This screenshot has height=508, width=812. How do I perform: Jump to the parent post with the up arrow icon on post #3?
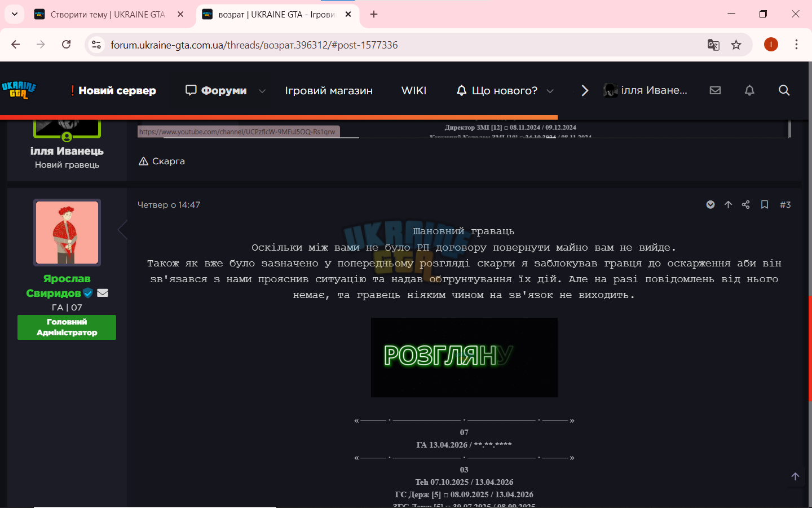point(728,204)
